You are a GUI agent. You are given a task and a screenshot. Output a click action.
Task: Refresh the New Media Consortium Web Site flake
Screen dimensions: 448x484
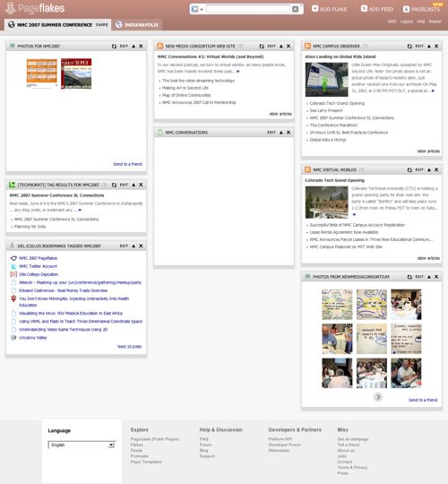[x=262, y=46]
